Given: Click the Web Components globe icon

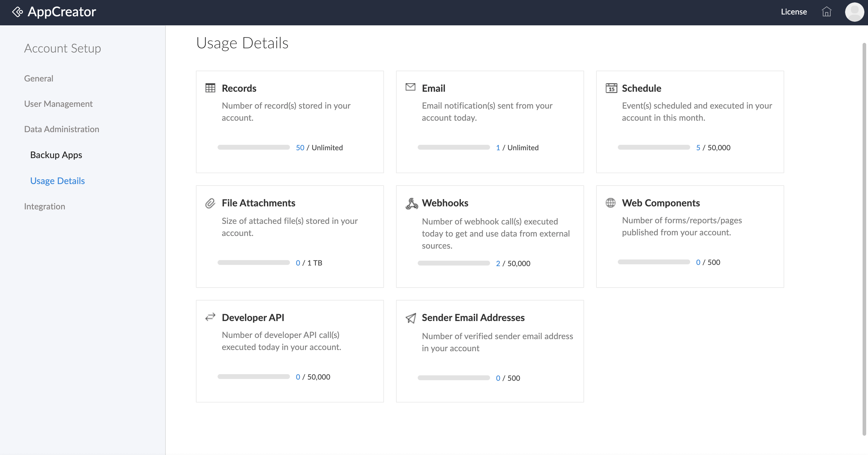Looking at the screenshot, I should [x=611, y=203].
